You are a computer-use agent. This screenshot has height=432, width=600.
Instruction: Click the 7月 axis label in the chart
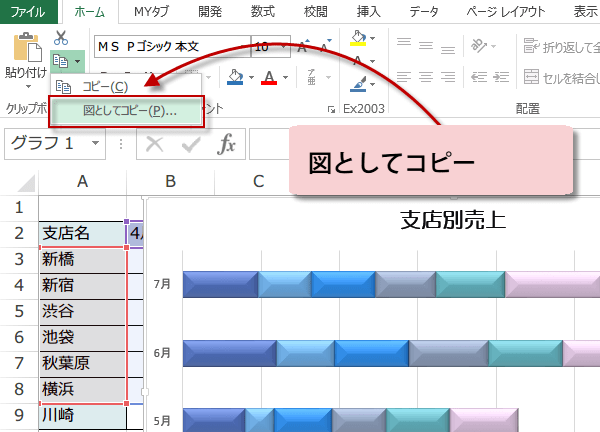coord(162,284)
